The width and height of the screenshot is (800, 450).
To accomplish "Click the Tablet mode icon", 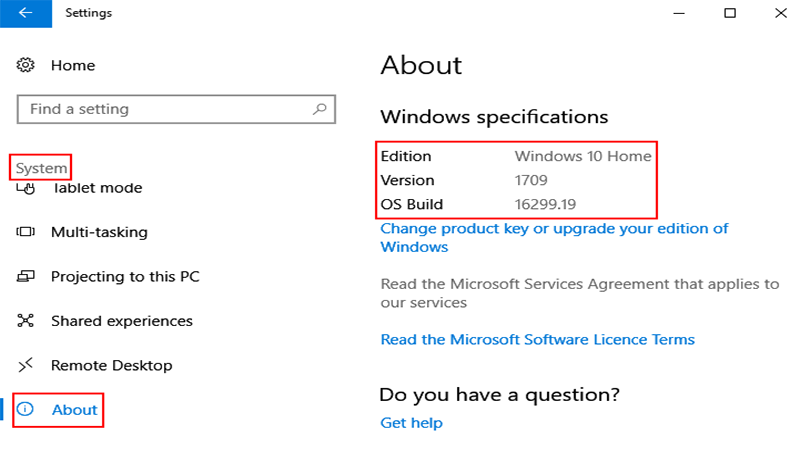I will pyautogui.click(x=25, y=188).
